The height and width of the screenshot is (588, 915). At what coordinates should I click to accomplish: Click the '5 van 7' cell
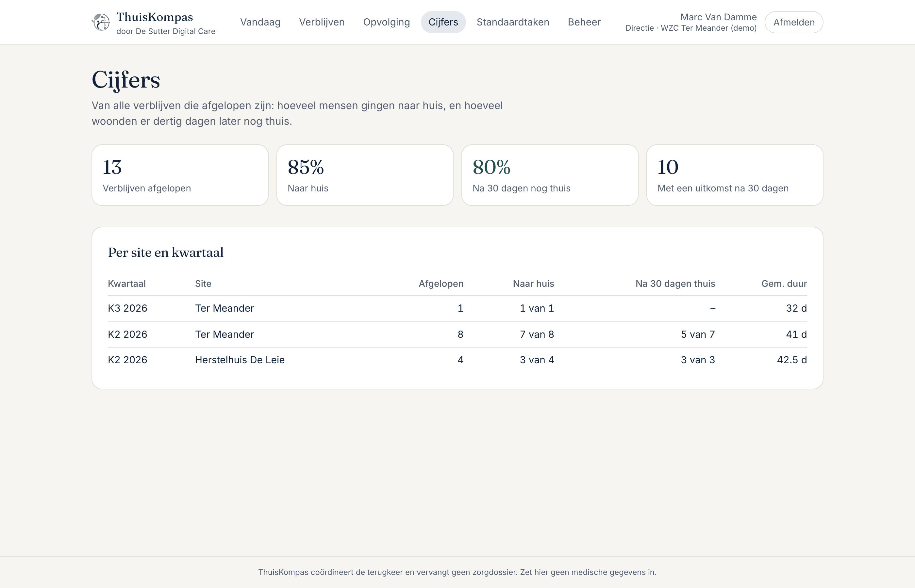(698, 335)
